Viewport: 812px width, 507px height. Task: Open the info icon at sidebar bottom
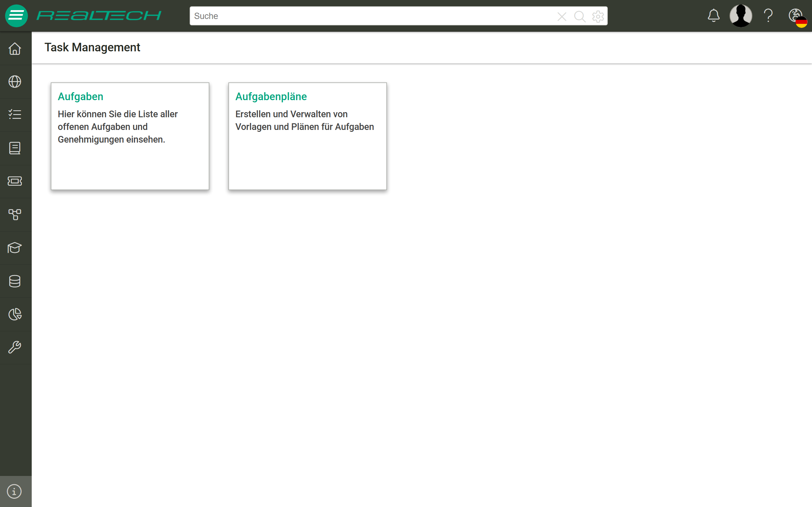click(x=14, y=491)
